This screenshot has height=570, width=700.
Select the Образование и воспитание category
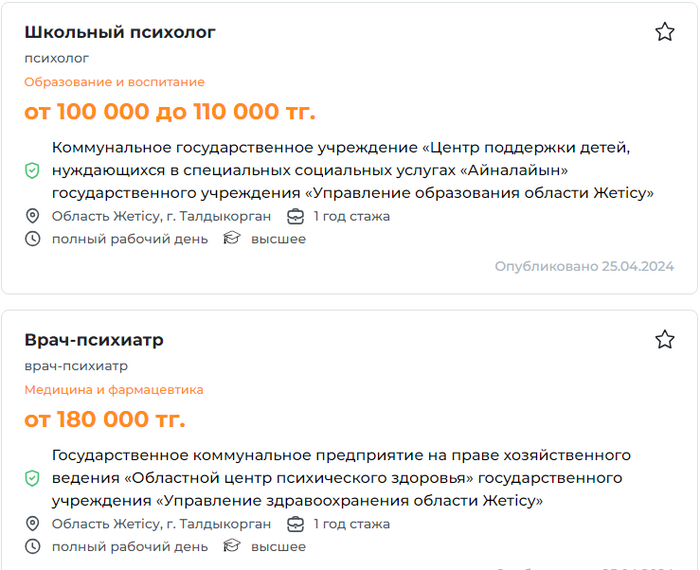coord(114,82)
